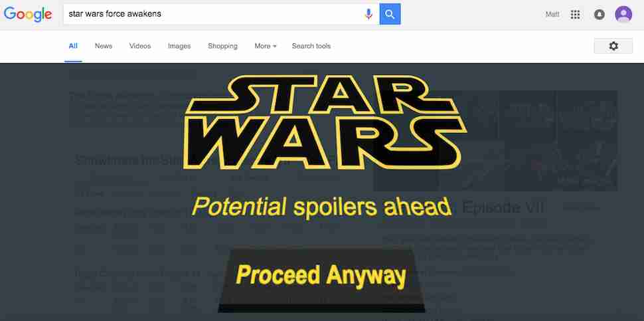Switch to the Shopping tab
Image resolution: width=644 pixels, height=321 pixels.
(x=222, y=46)
